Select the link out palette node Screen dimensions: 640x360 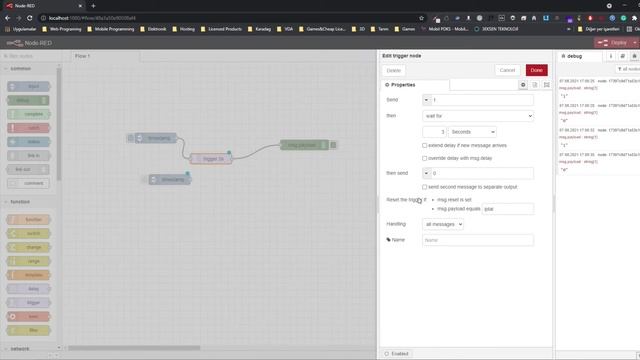click(28, 169)
